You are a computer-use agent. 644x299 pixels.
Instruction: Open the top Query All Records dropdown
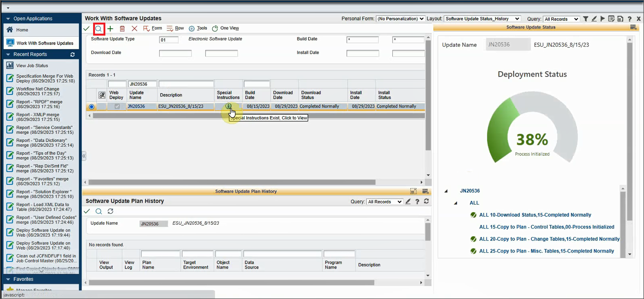(561, 19)
